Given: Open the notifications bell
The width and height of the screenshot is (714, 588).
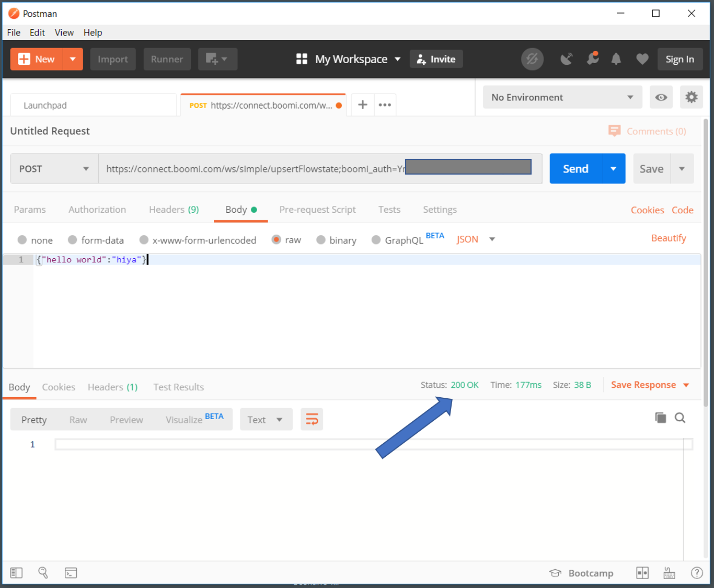Looking at the screenshot, I should [x=616, y=59].
